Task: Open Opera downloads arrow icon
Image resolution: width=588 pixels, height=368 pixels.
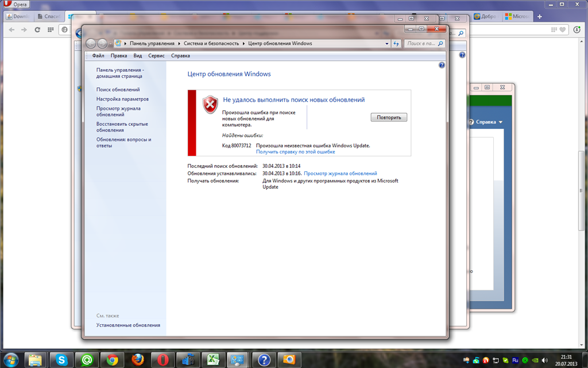Action: click(x=577, y=30)
